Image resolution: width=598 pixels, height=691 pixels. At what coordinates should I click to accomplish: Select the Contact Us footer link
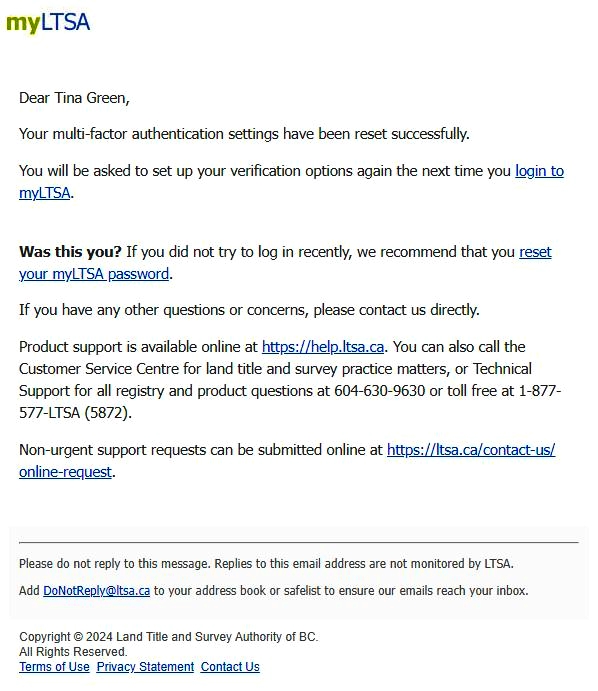(x=230, y=667)
